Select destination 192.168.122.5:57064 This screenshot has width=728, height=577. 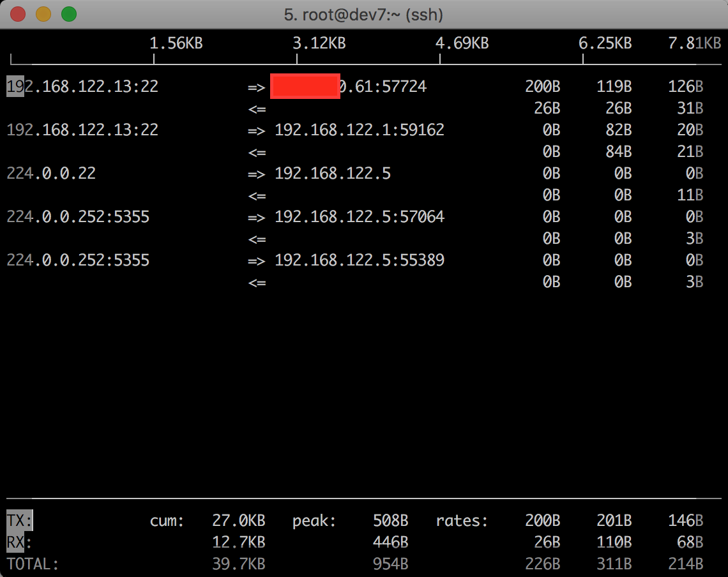coord(360,217)
